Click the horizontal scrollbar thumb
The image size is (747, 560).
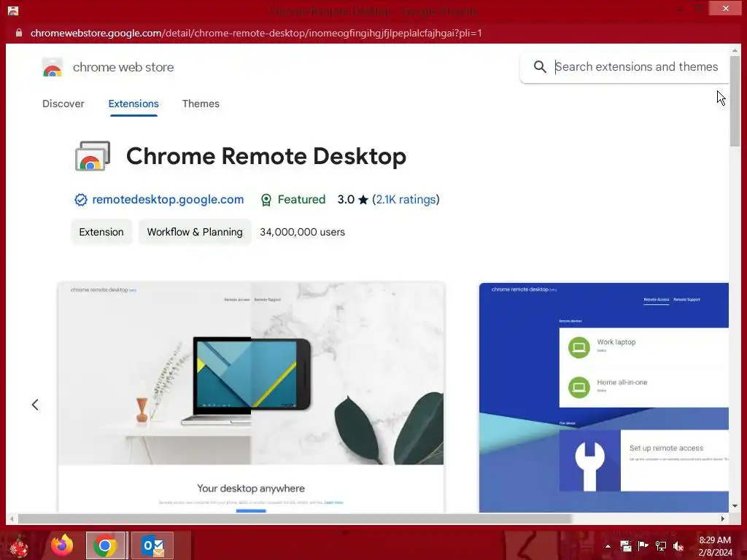[x=295, y=518]
